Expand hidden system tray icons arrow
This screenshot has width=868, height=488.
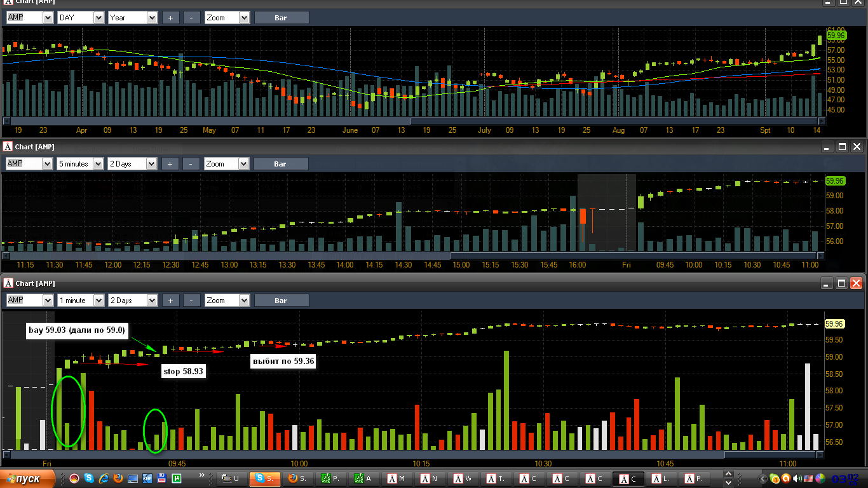click(x=763, y=478)
